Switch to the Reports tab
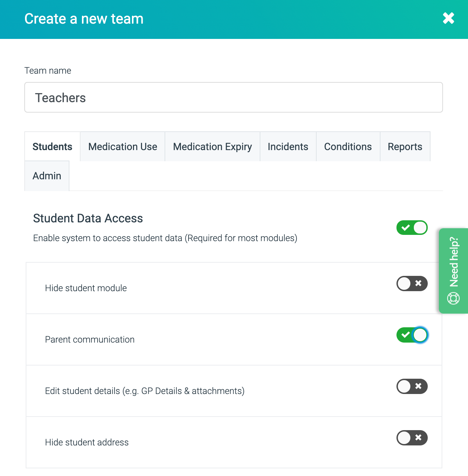The image size is (468, 476). 405,146
